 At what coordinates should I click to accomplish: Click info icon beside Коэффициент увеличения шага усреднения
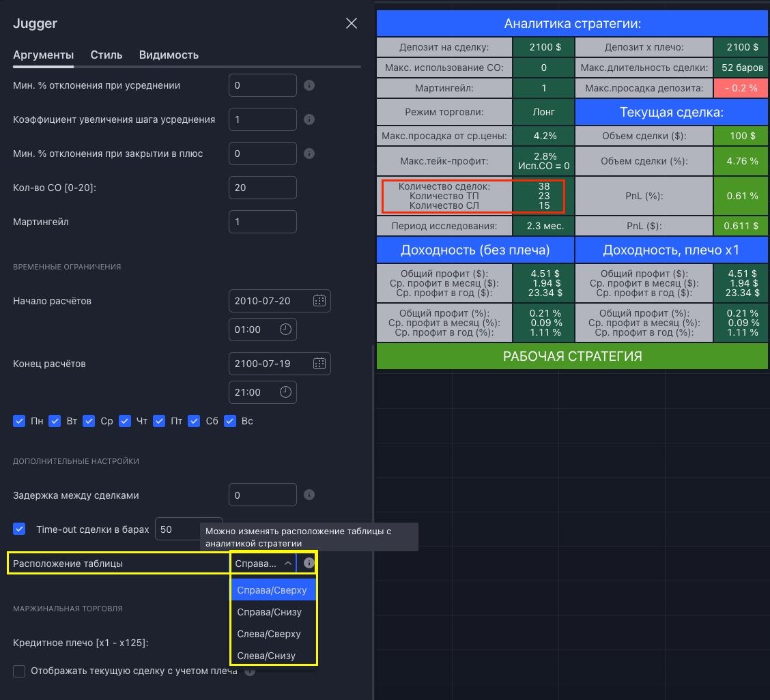click(309, 119)
